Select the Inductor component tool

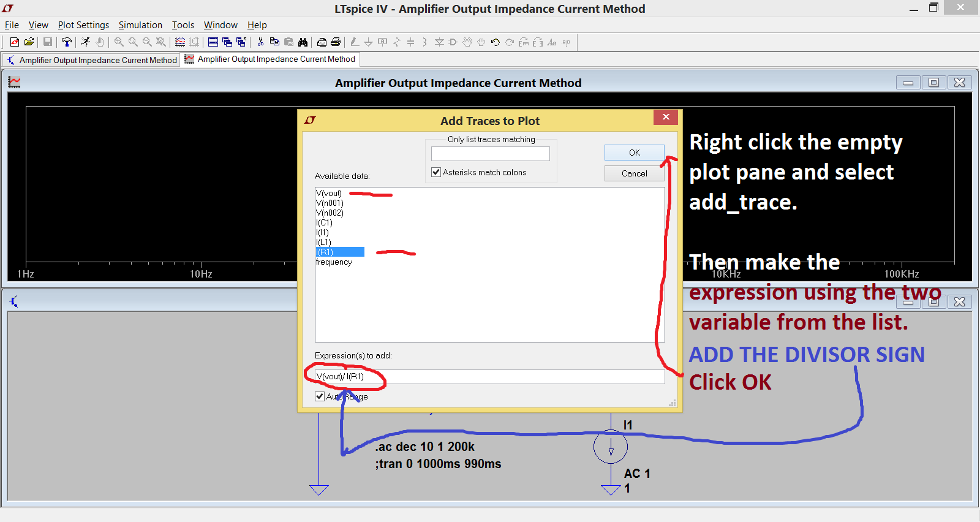click(424, 42)
